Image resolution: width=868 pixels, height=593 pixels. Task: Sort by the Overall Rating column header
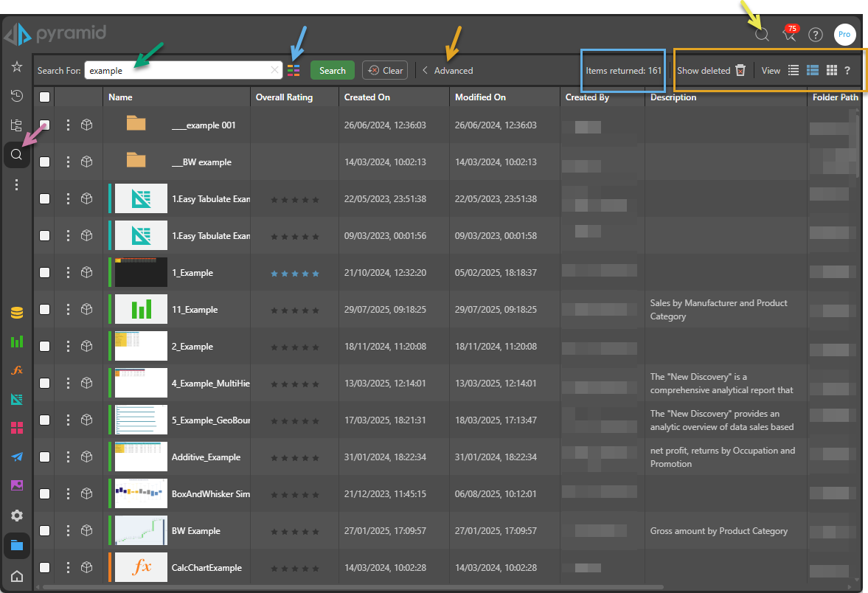(x=284, y=97)
